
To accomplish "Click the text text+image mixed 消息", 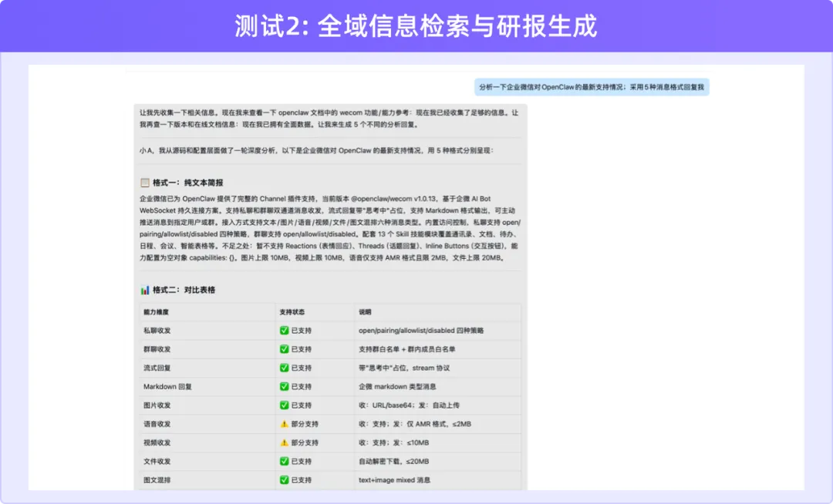I will pyautogui.click(x=394, y=479).
